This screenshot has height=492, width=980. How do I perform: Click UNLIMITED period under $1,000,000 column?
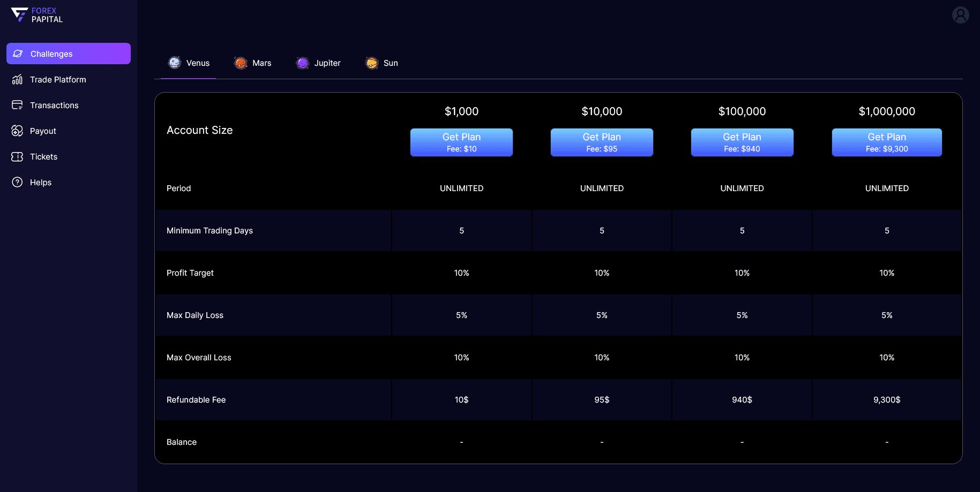point(887,188)
